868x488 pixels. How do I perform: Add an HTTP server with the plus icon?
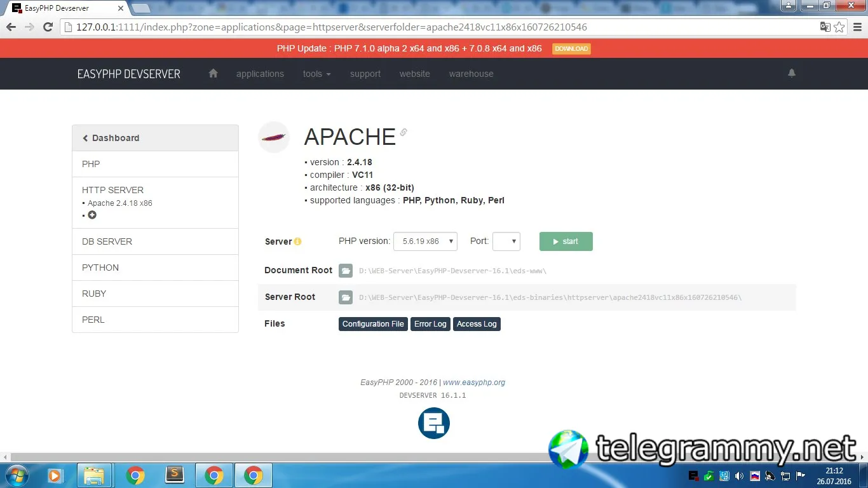92,215
